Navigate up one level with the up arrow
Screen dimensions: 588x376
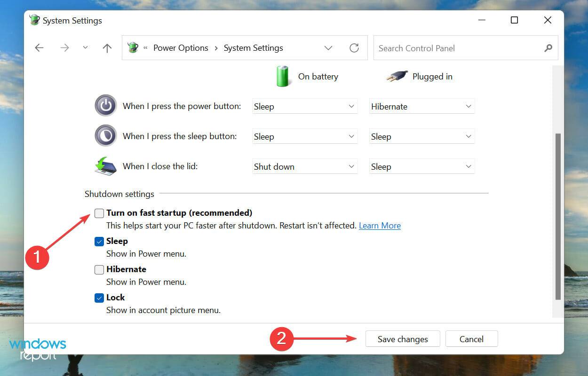(x=107, y=47)
